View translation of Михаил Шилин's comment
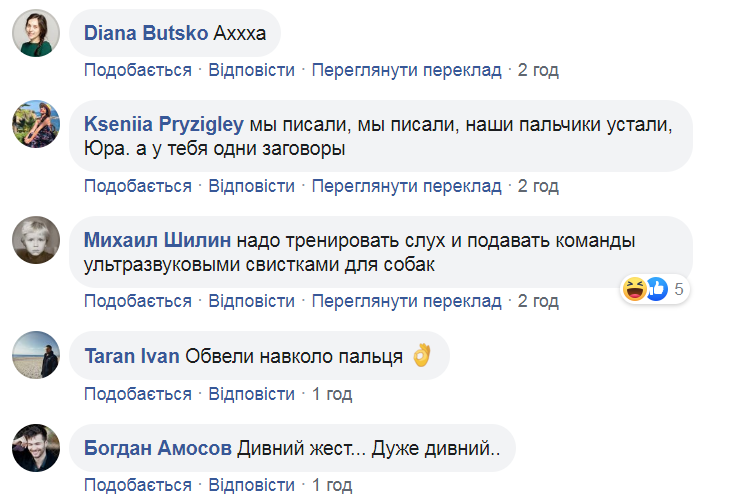741x500 pixels. click(406, 301)
